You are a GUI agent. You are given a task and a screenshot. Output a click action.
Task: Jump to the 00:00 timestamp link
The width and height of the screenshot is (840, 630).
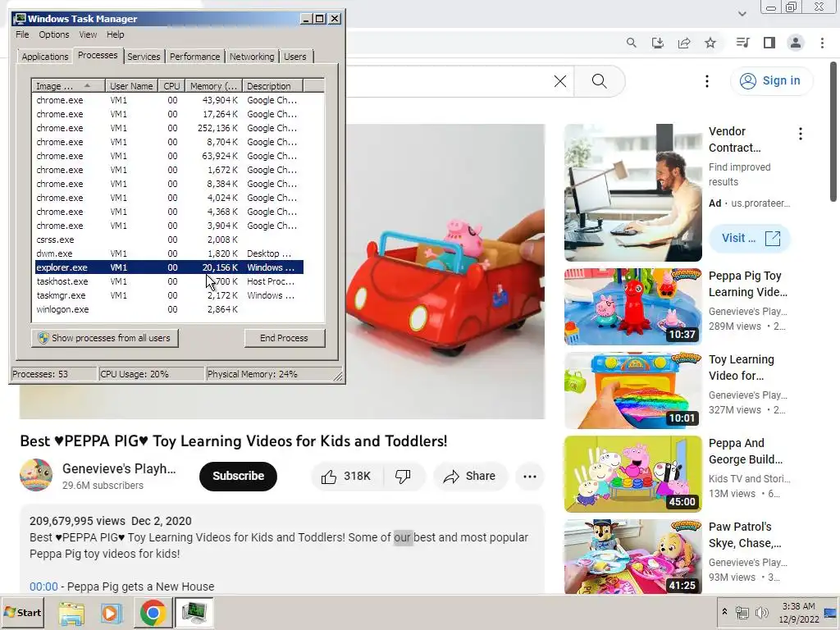coord(43,587)
